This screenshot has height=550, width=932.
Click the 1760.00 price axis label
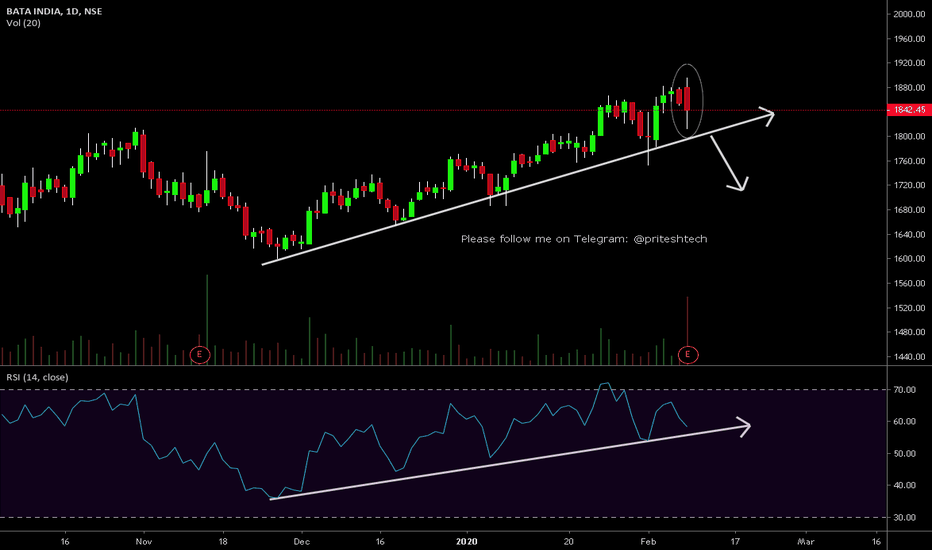coord(909,161)
